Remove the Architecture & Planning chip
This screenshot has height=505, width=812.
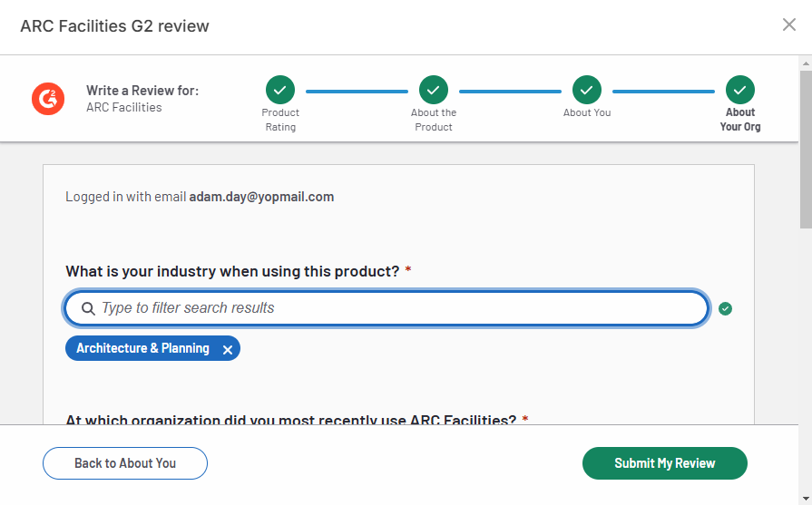228,349
